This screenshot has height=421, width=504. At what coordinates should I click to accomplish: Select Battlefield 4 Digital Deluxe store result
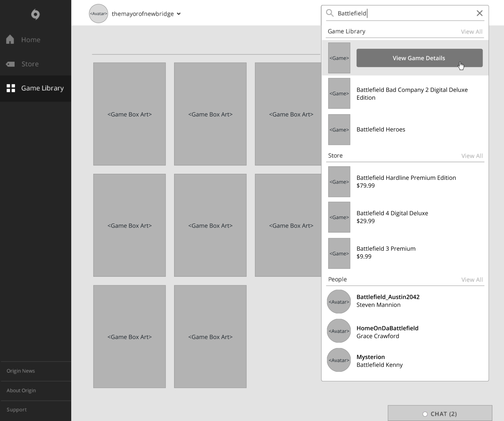[392, 217]
